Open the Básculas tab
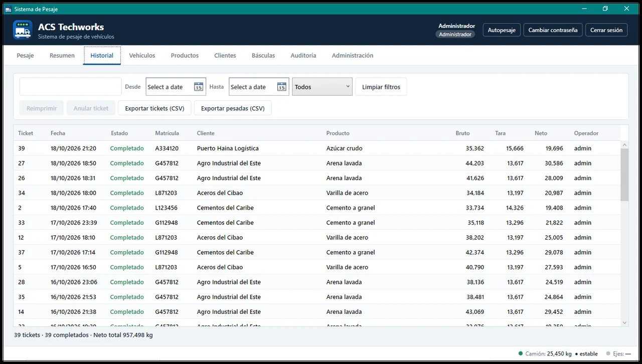Viewport: 642px width, 364px height. [x=263, y=55]
